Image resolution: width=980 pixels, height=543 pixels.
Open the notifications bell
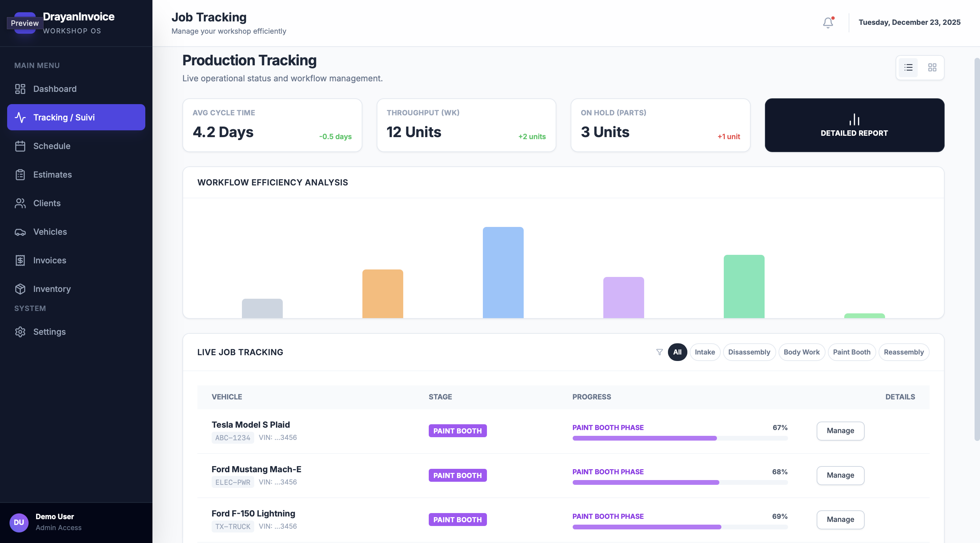click(x=828, y=23)
